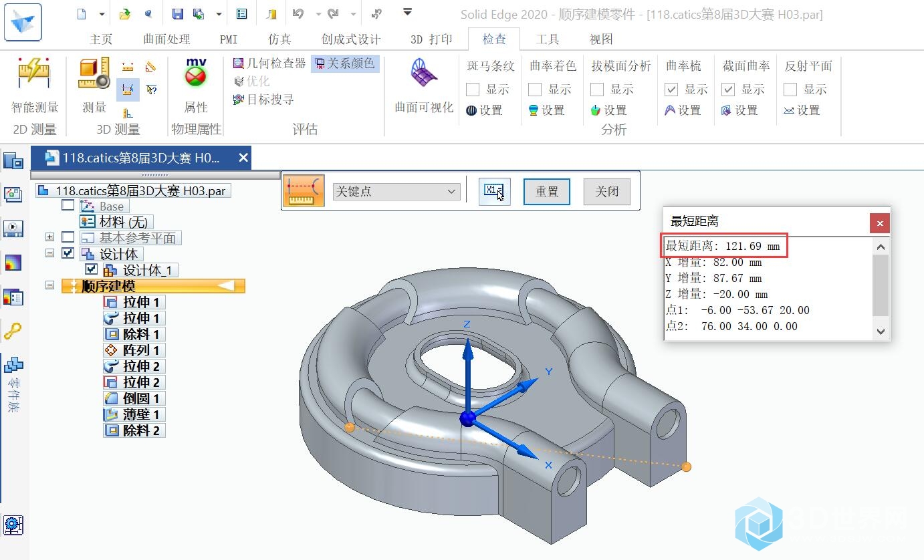Uncheck the 设计体_1 checkbox
The height and width of the screenshot is (560, 924).
[x=92, y=269]
